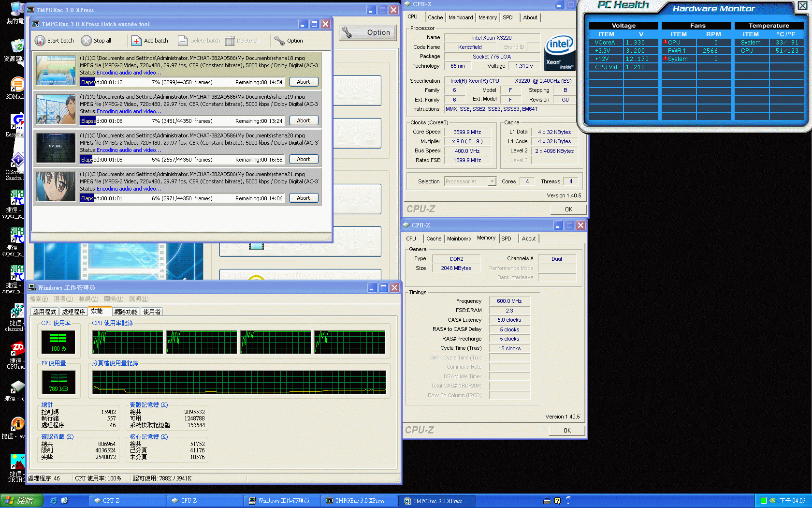Click the Add batch icon

tap(137, 41)
